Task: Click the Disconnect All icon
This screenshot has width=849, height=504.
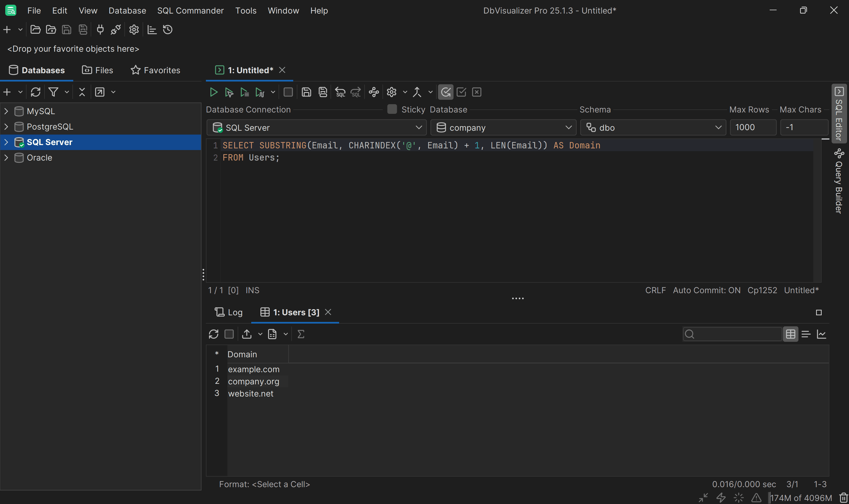Action: [x=116, y=30]
